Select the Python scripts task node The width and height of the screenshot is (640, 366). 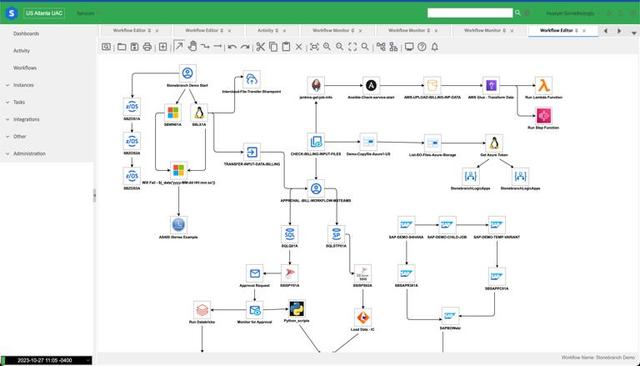(x=297, y=311)
